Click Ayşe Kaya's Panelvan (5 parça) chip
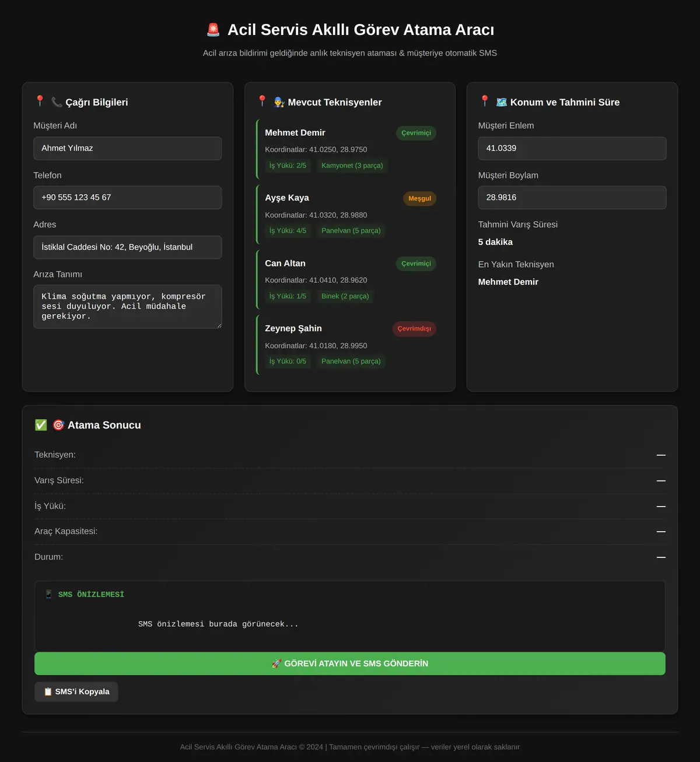Screen dimensions: 700x762 (351, 231)
